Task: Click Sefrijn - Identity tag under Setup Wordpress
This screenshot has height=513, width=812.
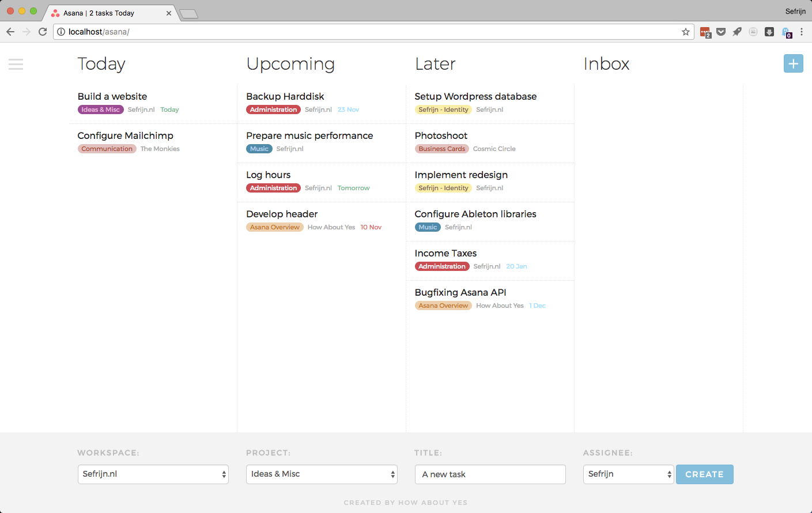Action: point(443,110)
